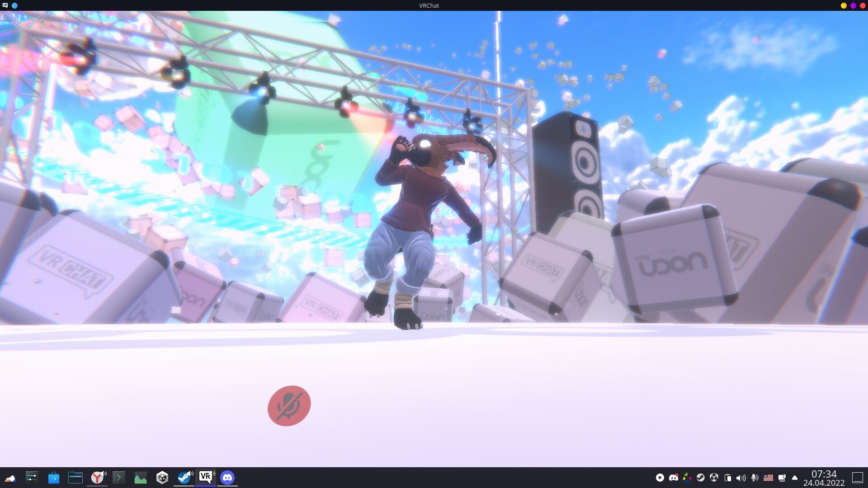Launch Yandex Browser from the taskbar
The width and height of the screenshot is (868, 488).
click(97, 477)
